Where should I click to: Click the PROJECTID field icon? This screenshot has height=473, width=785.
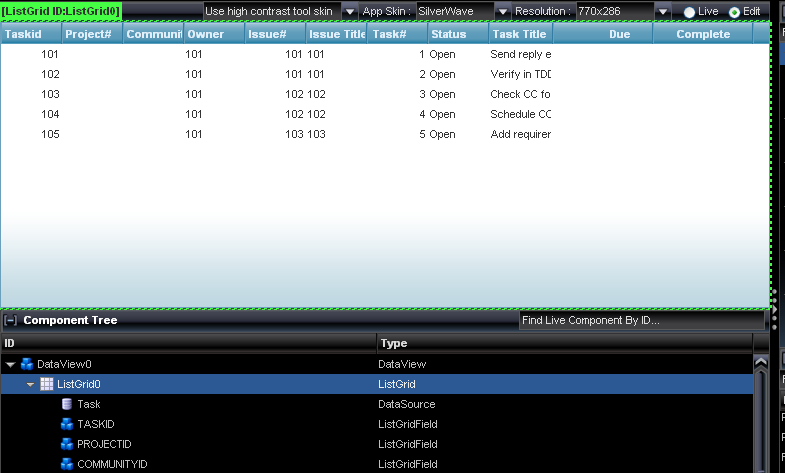[67, 444]
